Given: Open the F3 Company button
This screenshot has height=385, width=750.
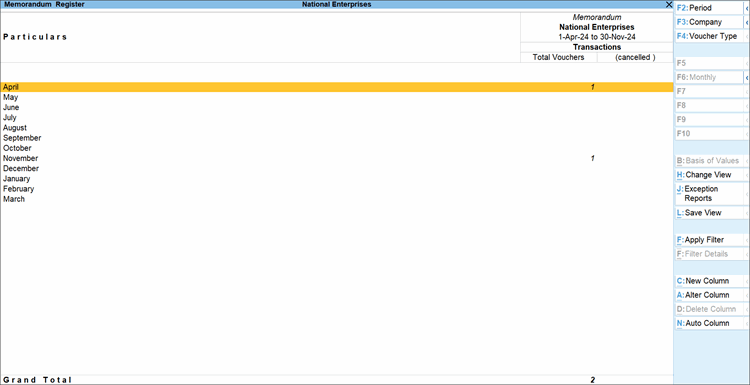Looking at the screenshot, I should coord(709,22).
